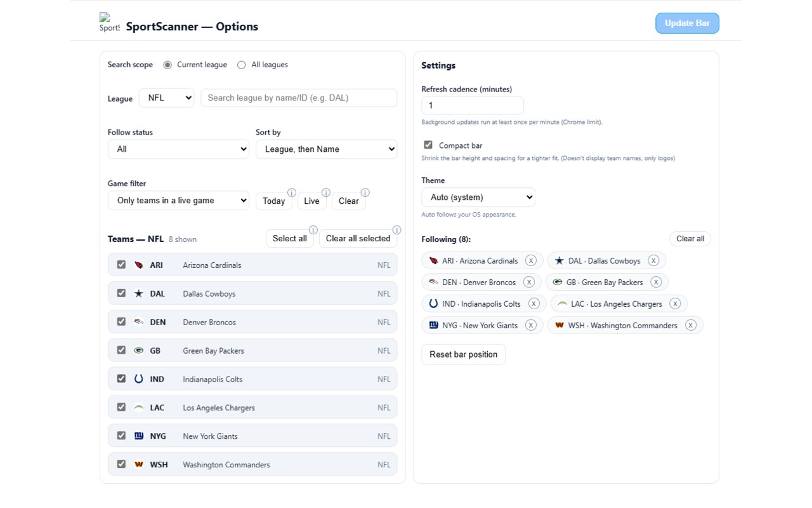
Task: Toggle the Compact bar checkbox
Action: coord(428,145)
